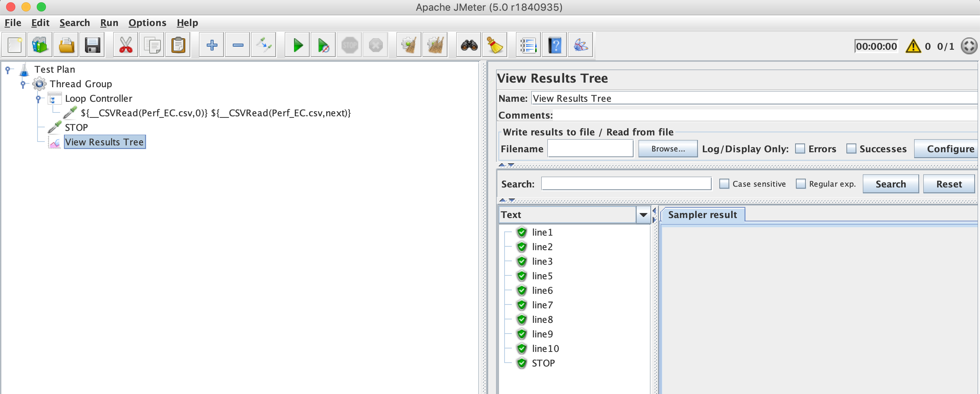Select the CSVRead sampler tree item

(x=216, y=113)
